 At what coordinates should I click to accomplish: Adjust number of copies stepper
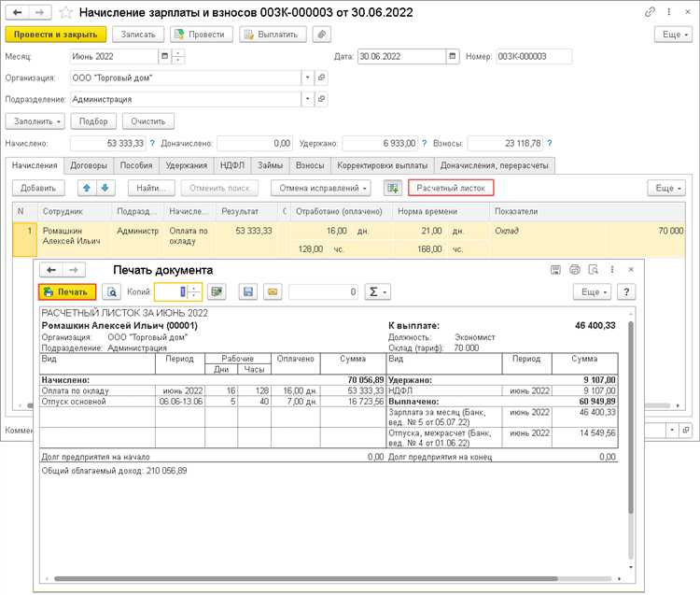click(x=194, y=292)
